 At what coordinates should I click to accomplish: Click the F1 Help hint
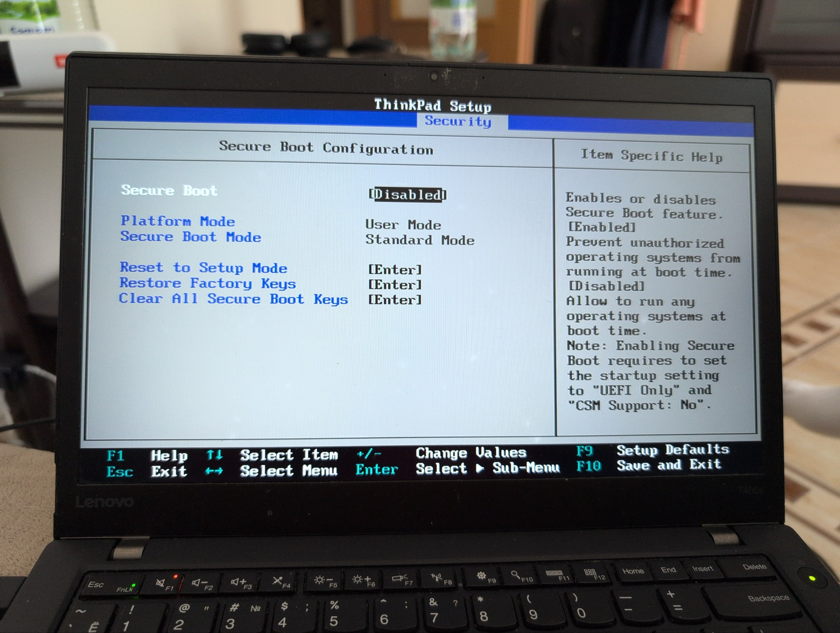[x=147, y=456]
